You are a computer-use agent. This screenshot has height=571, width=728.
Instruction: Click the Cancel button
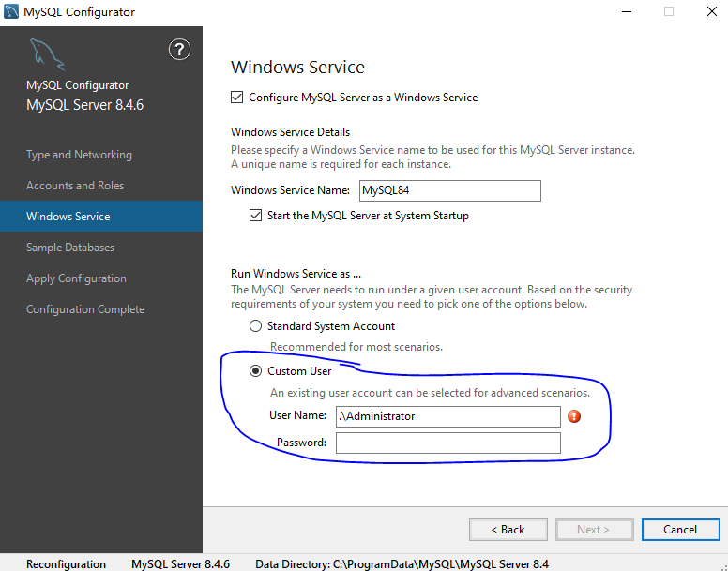click(x=681, y=530)
